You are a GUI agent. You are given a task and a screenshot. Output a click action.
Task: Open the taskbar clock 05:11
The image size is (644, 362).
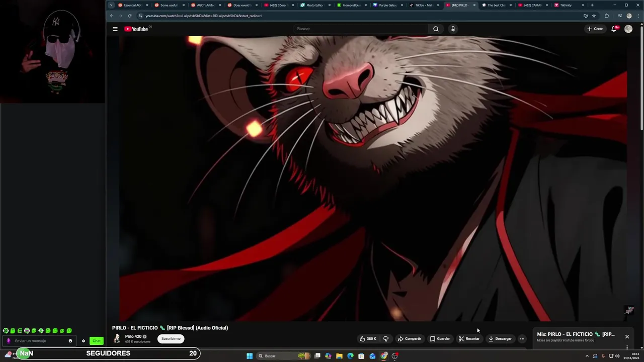[631, 356]
